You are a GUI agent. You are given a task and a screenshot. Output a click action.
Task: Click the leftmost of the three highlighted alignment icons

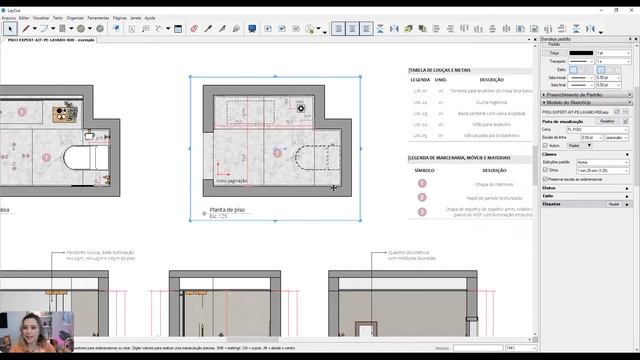tap(338, 29)
